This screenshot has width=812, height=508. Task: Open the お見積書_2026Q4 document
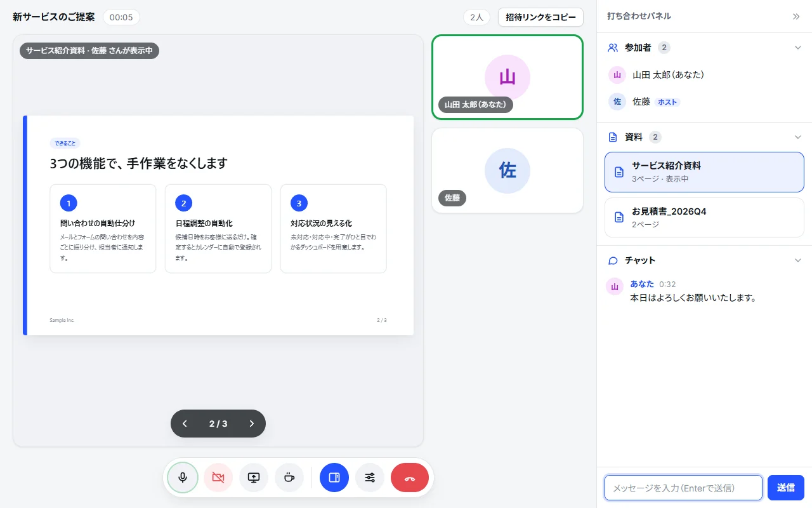coord(704,217)
